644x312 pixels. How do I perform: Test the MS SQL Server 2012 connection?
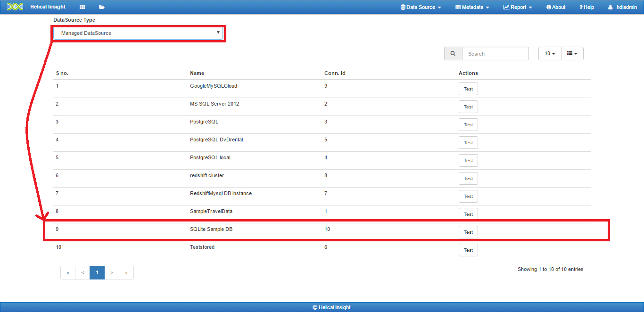click(468, 107)
